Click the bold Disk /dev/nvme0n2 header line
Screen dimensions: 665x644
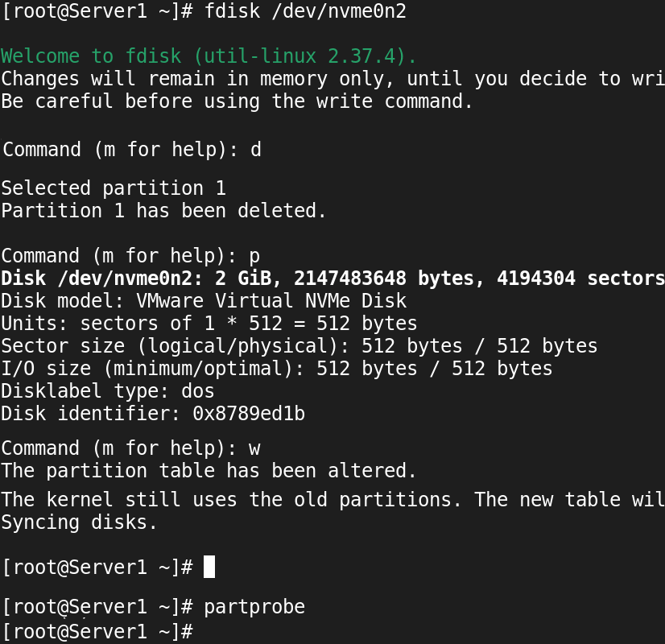[332, 279]
